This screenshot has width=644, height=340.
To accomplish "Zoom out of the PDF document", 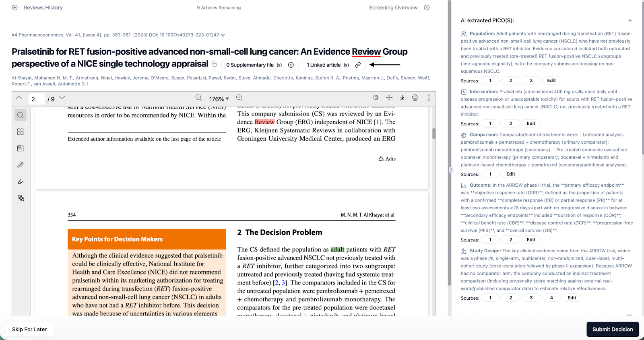I will click(198, 98).
